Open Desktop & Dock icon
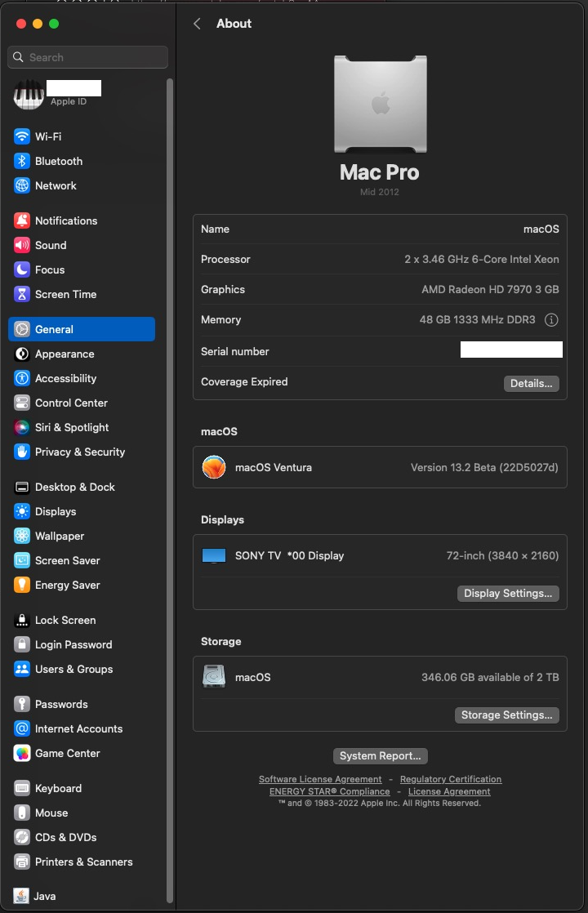 point(21,487)
